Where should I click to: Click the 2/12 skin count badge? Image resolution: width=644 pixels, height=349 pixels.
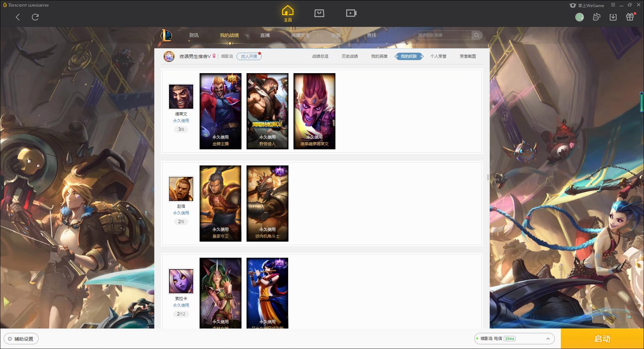[x=181, y=314]
